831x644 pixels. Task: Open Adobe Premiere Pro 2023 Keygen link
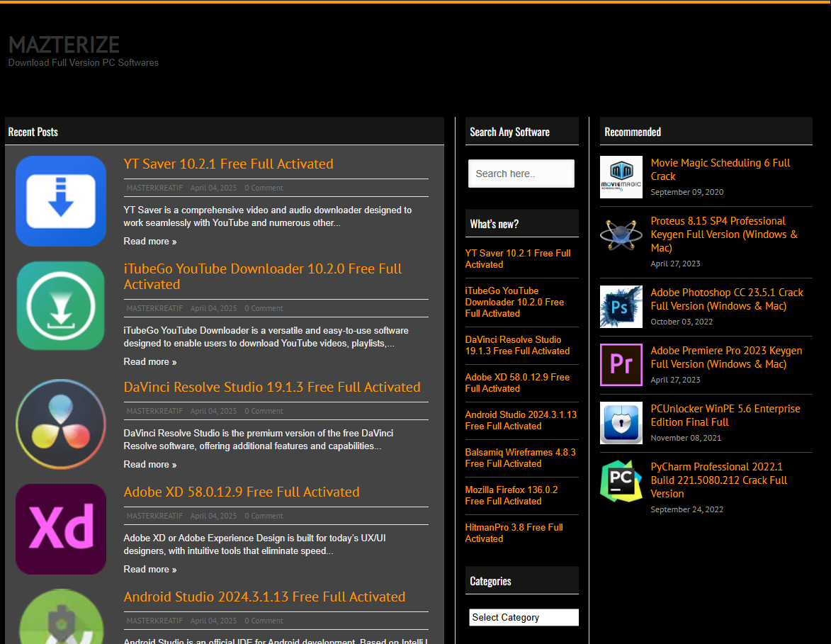pos(726,357)
